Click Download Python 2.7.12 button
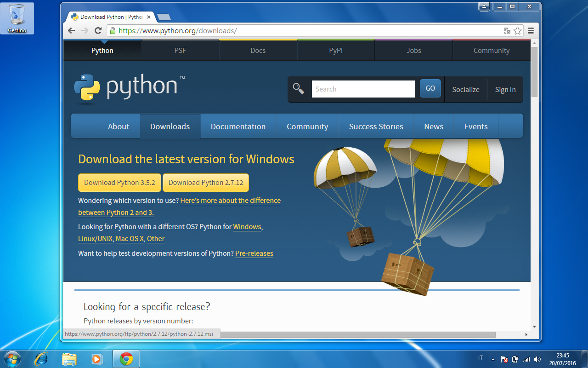Screen dimensions: 588x368 pyautogui.click(x=206, y=183)
